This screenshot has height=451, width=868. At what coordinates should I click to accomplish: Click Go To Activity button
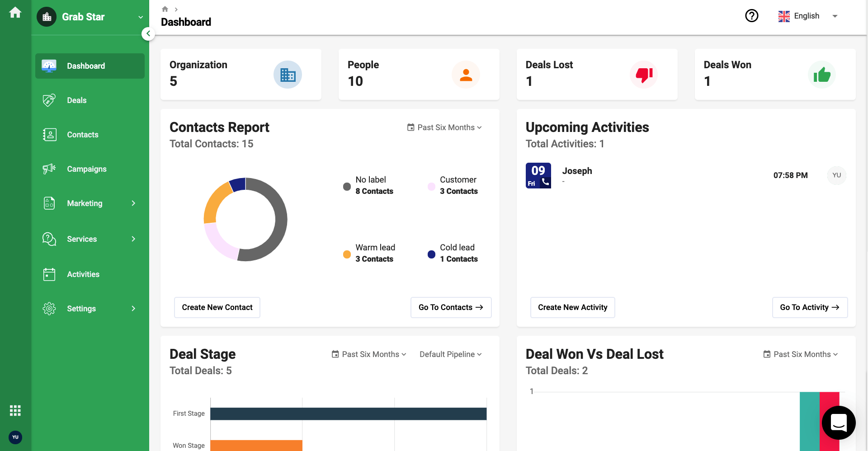pos(810,307)
